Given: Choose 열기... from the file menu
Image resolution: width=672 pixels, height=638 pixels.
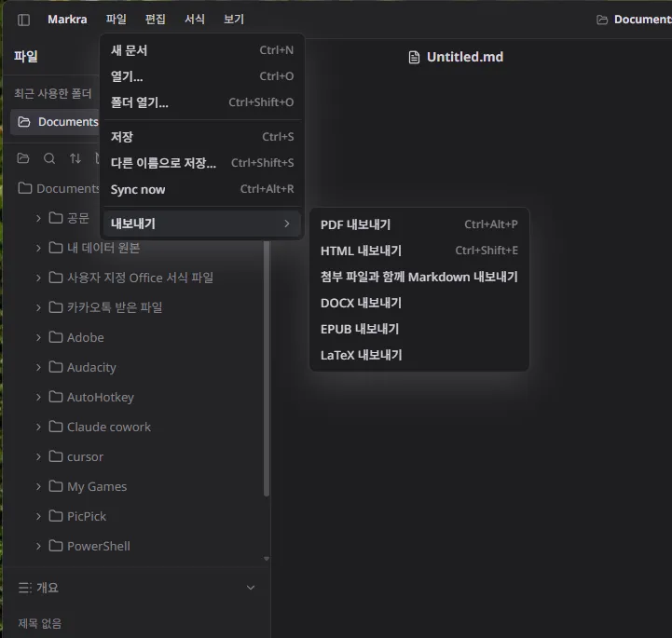Looking at the screenshot, I should pos(202,76).
